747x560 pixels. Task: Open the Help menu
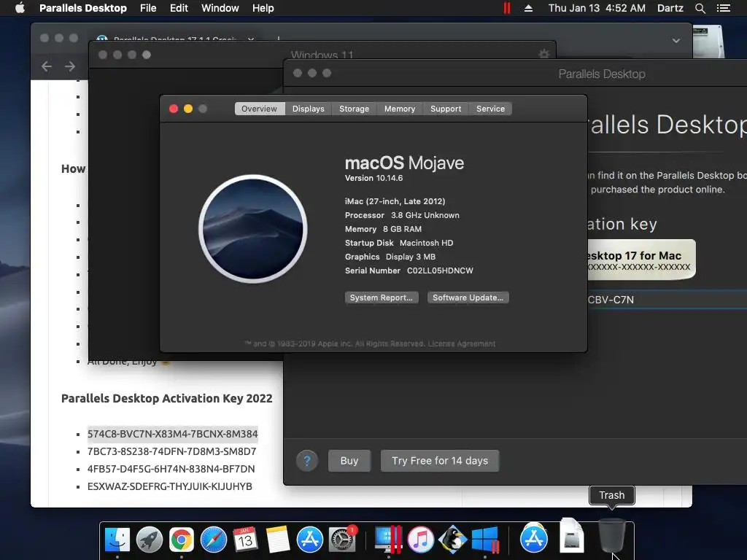point(263,8)
